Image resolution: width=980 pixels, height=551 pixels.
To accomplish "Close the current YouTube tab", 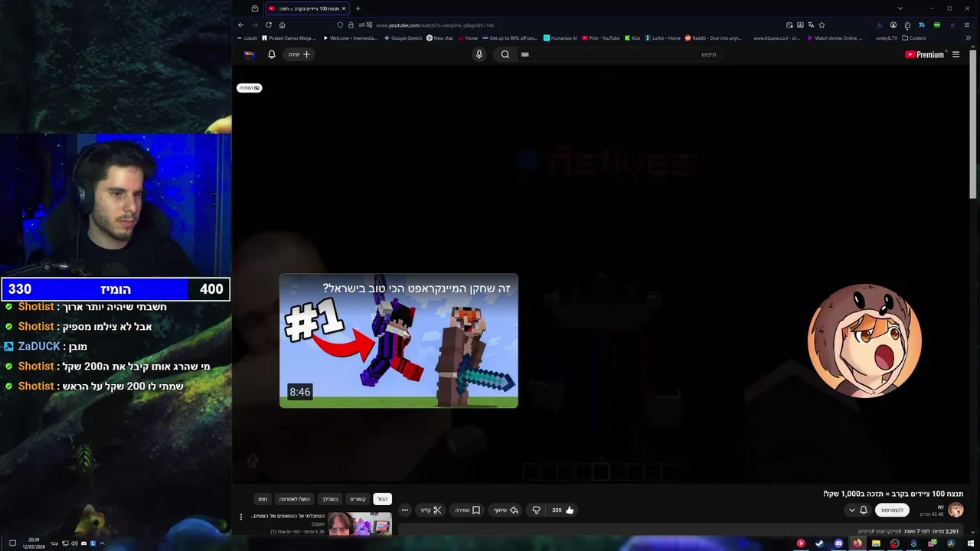I will (344, 8).
